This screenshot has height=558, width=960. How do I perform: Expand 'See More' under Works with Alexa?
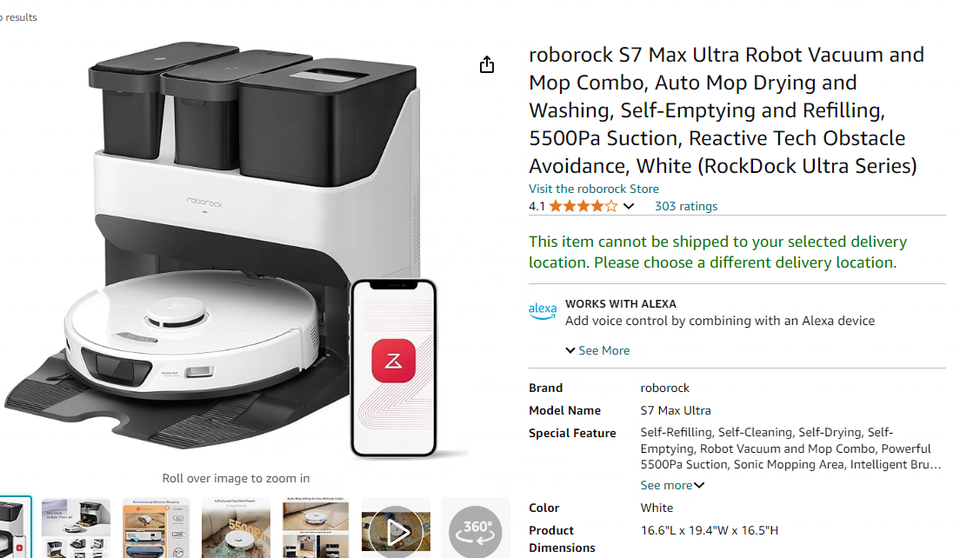click(x=598, y=351)
